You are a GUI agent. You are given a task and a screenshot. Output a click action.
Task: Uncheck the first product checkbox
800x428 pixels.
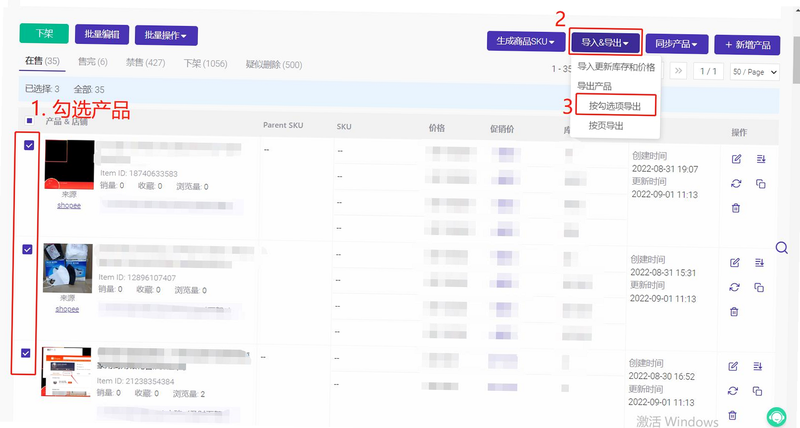29,145
